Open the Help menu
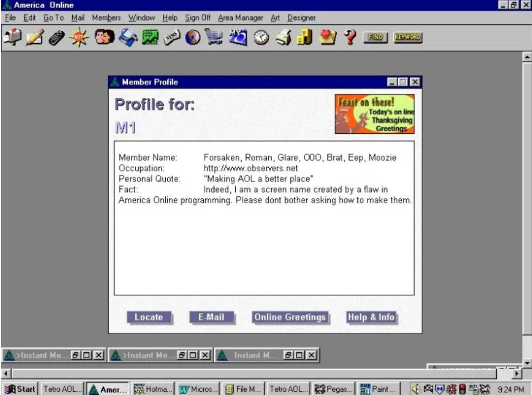532x395 pixels. click(x=170, y=18)
